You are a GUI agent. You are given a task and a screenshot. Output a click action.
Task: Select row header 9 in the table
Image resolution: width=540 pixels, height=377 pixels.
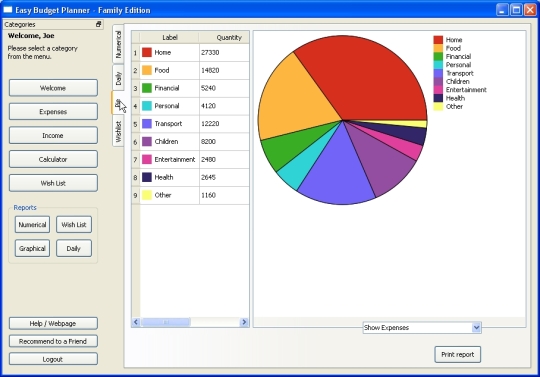click(135, 195)
